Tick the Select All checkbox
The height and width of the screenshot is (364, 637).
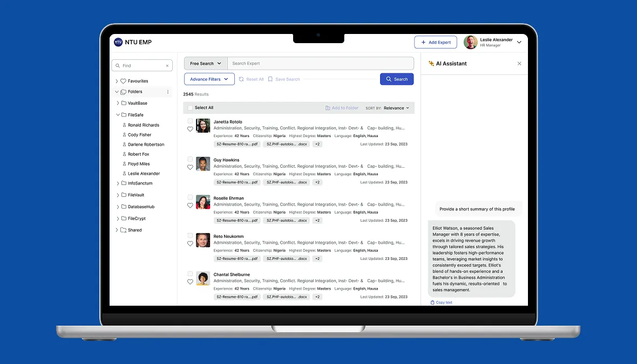pyautogui.click(x=190, y=108)
